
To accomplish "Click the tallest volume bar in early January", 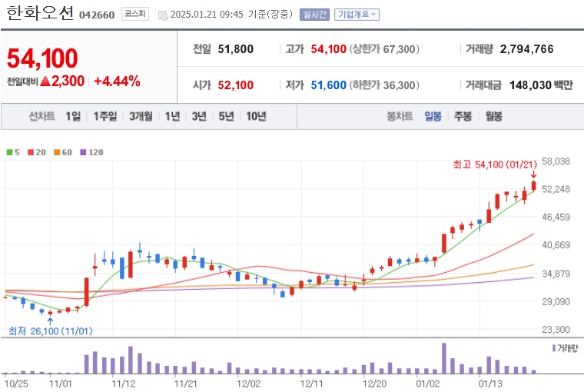I will (x=444, y=358).
